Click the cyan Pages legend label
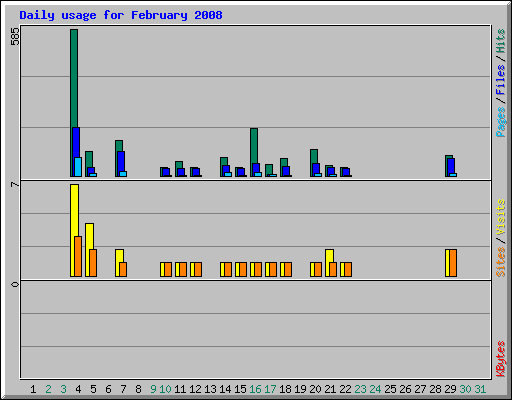This screenshot has height=400, width=512. [501, 122]
